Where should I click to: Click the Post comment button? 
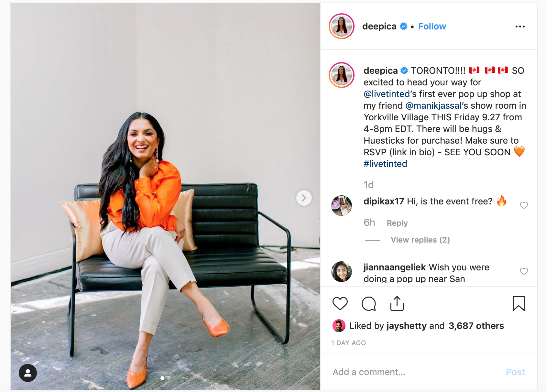click(515, 372)
